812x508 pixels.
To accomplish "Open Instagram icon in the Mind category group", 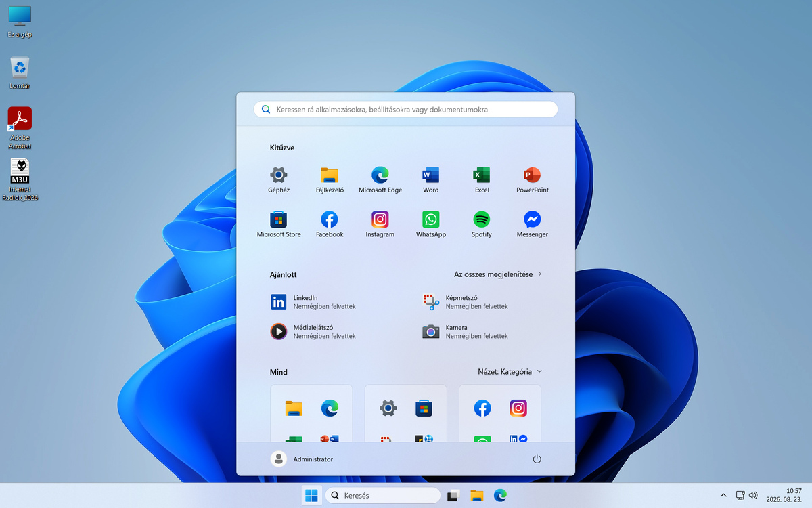I will [518, 408].
